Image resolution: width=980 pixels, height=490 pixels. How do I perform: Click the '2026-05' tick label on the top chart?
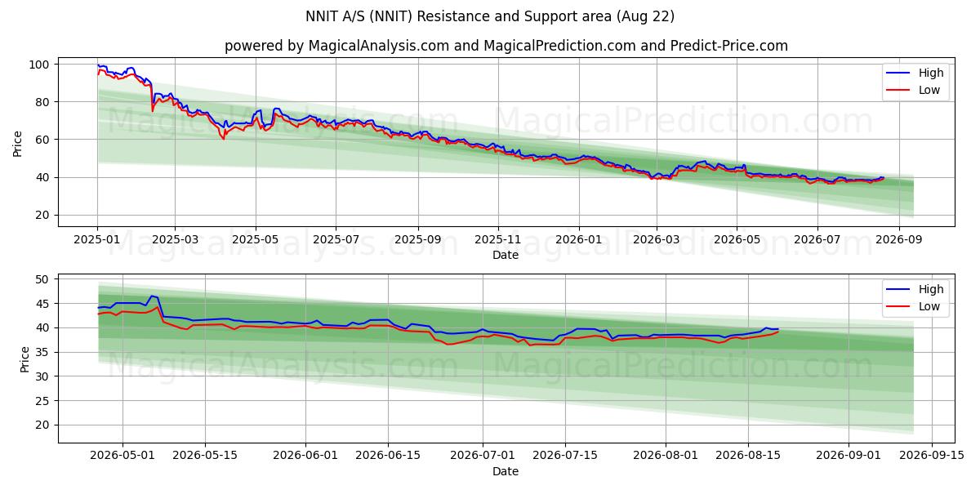(737, 240)
